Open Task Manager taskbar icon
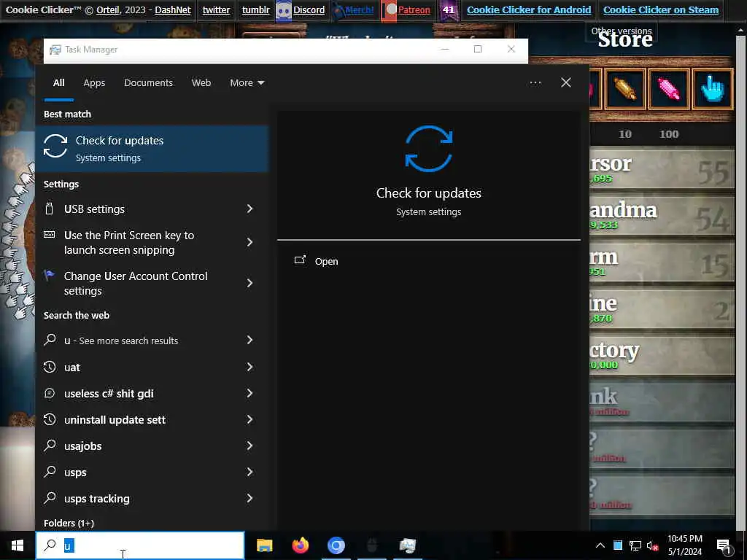The height and width of the screenshot is (560, 747). click(x=407, y=545)
